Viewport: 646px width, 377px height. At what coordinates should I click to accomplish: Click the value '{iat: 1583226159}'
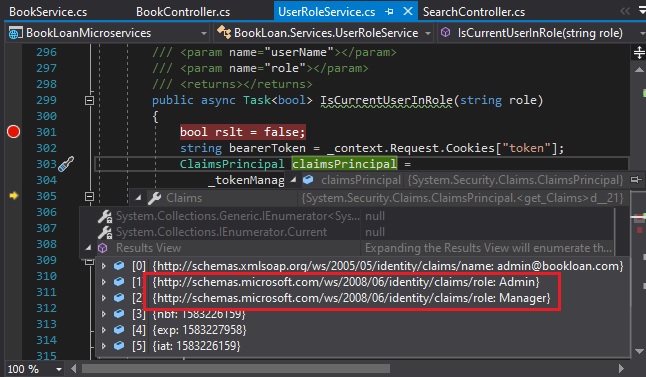pos(197,345)
